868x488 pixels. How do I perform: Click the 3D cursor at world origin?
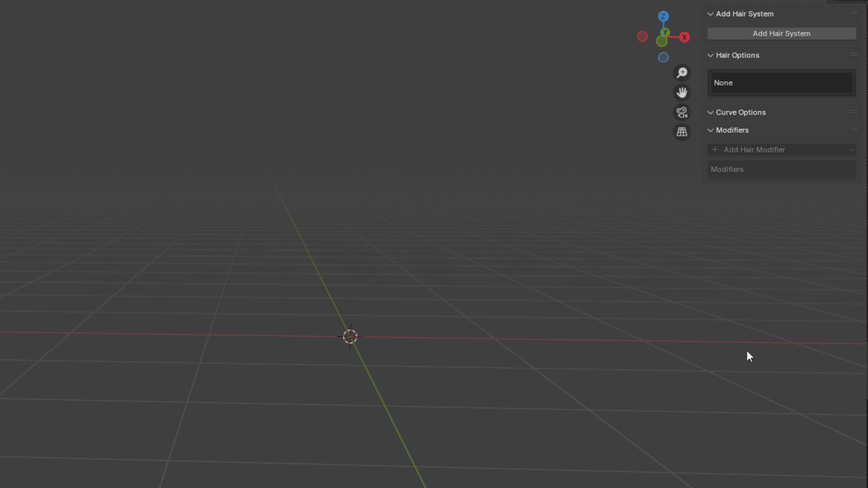coord(350,336)
